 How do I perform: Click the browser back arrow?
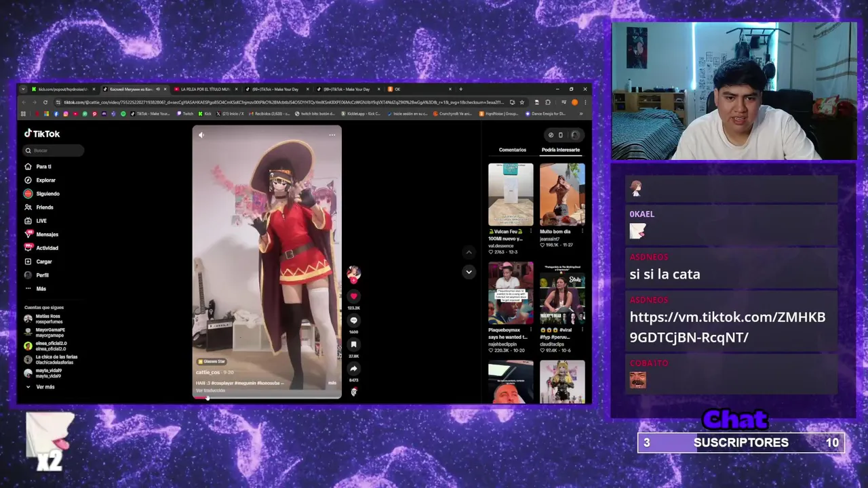tap(24, 102)
